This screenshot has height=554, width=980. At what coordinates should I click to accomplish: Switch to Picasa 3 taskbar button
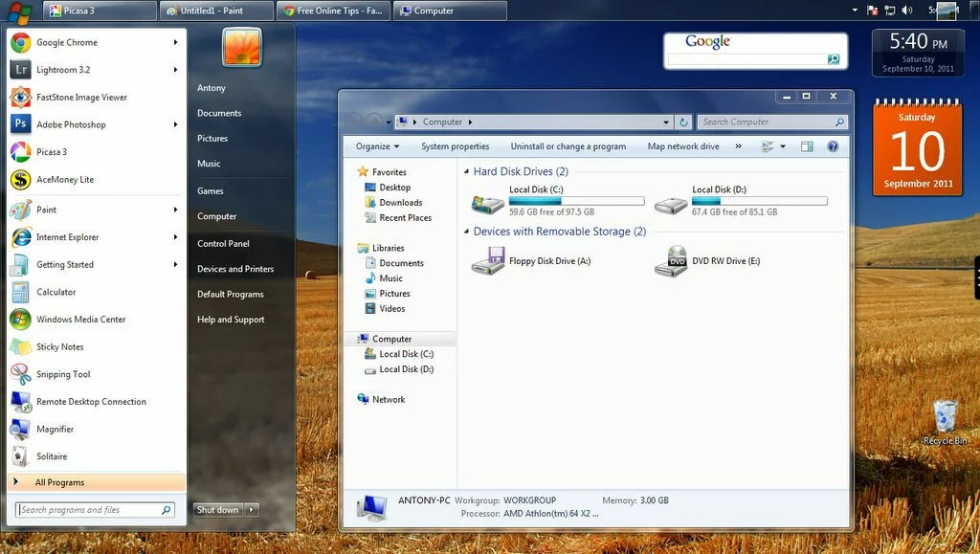(100, 11)
